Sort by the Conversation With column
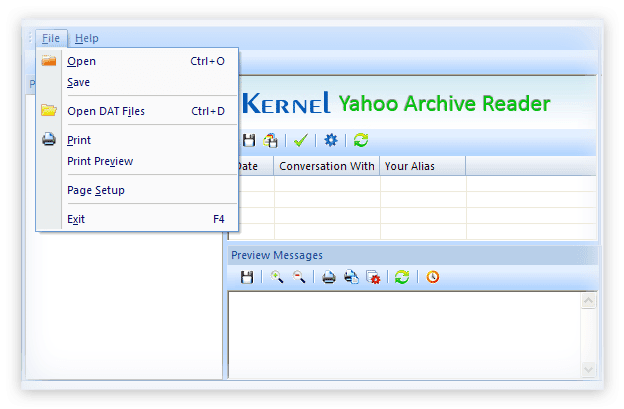 pos(327,166)
